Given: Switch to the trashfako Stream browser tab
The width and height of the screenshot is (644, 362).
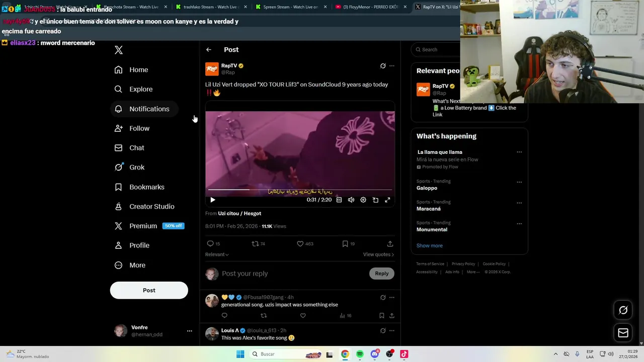Looking at the screenshot, I should [210, 7].
